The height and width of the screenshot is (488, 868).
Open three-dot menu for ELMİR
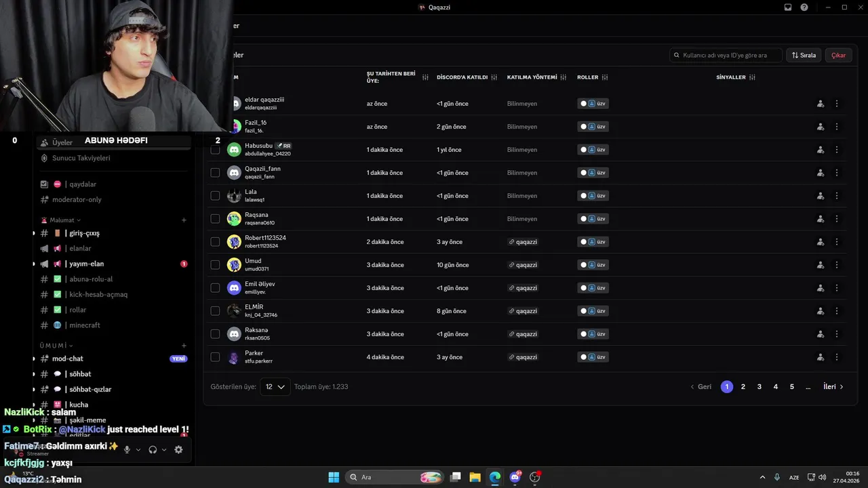pyautogui.click(x=837, y=311)
